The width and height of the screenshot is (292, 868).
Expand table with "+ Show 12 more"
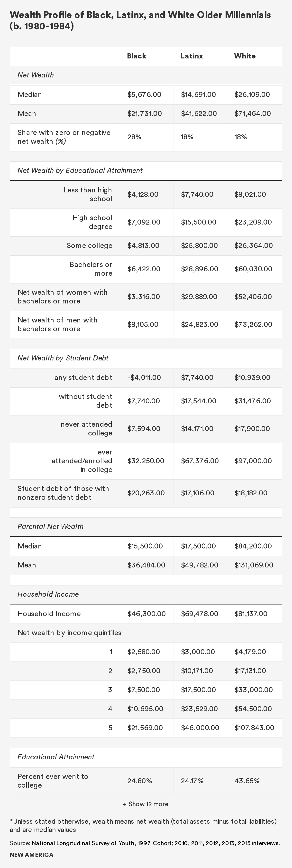(x=146, y=804)
